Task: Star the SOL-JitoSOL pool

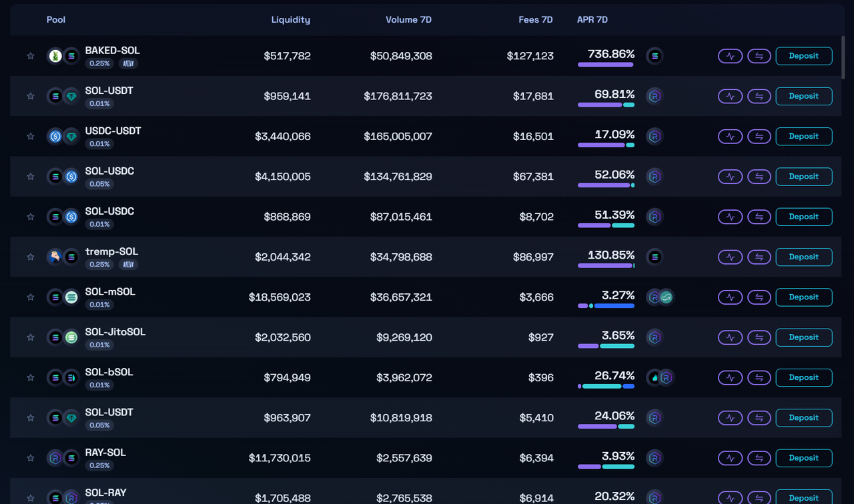Action: point(30,337)
